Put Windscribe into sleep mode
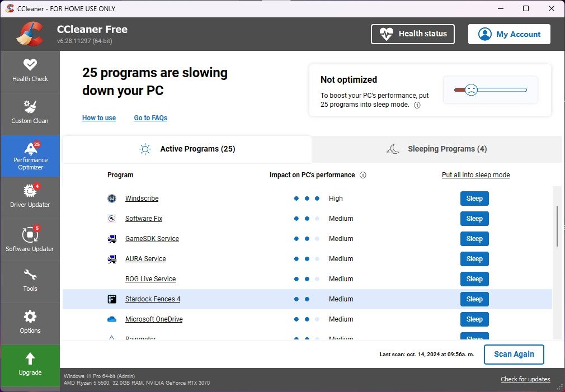The height and width of the screenshot is (392, 565). pos(474,199)
